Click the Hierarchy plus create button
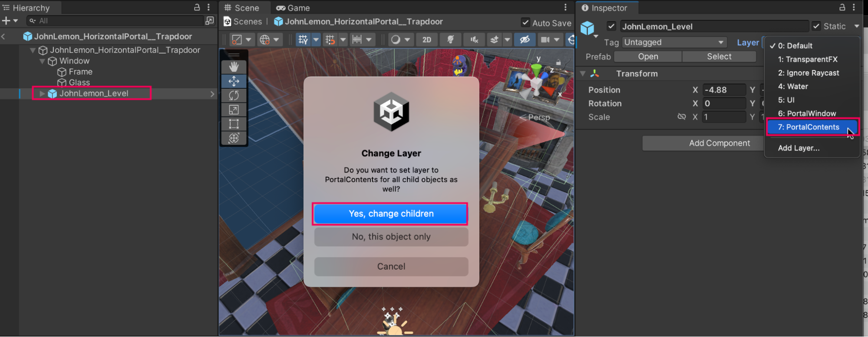This screenshot has height=337, width=868. [6, 20]
